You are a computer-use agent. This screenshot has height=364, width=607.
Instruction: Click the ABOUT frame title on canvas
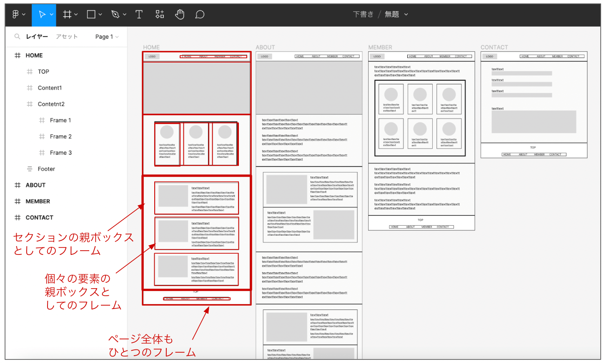[x=265, y=47]
